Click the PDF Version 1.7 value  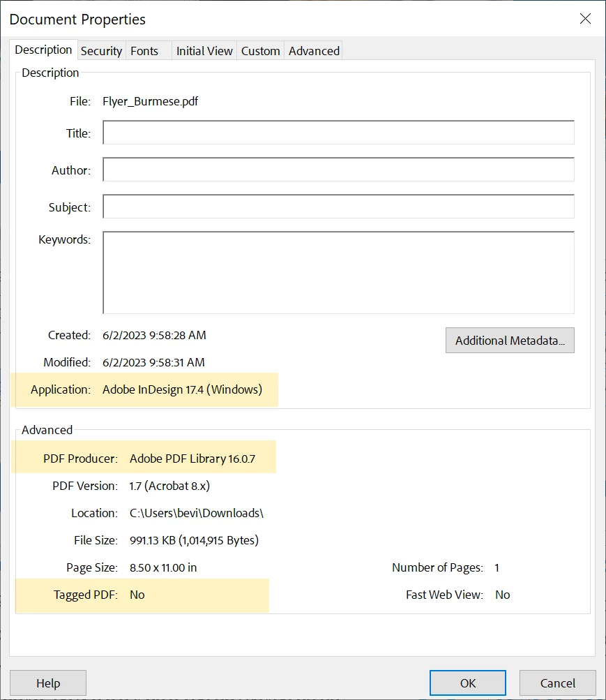(169, 486)
